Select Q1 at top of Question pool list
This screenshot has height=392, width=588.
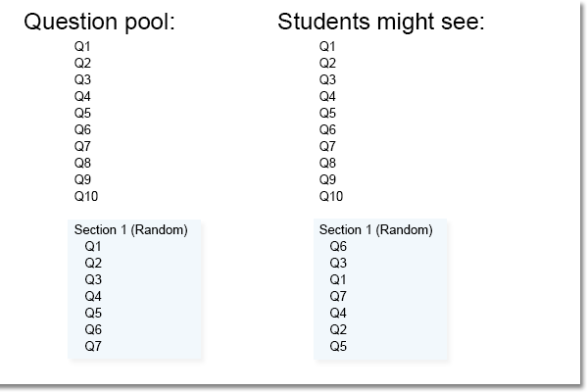(x=82, y=46)
